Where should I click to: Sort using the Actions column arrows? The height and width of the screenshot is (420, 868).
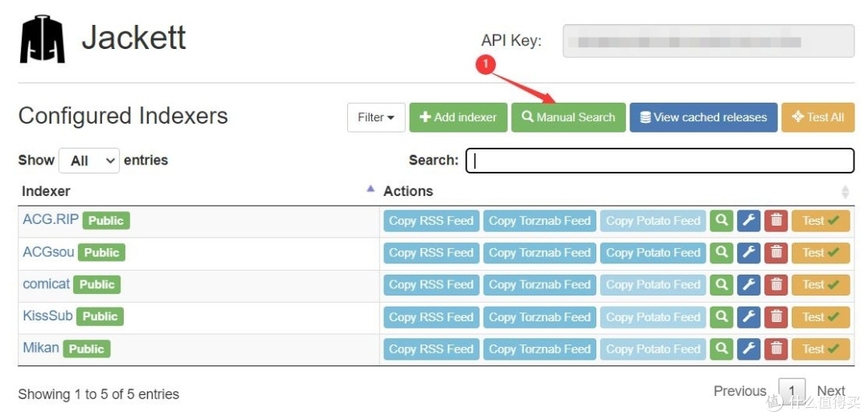[845, 191]
